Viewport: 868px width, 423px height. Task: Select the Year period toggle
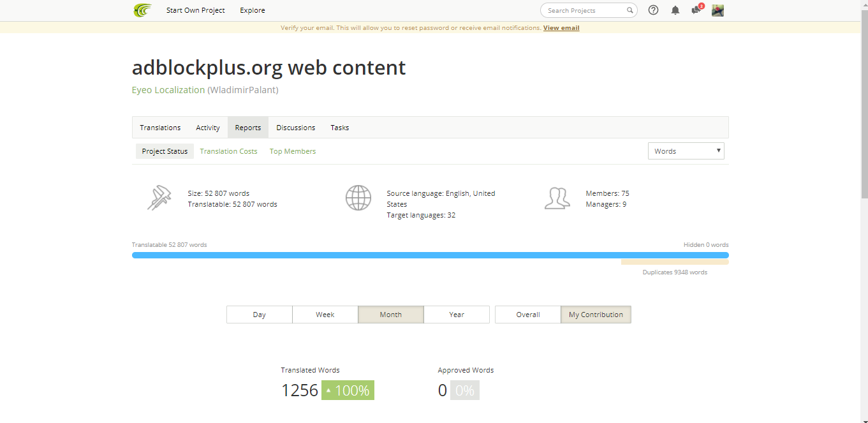(457, 315)
